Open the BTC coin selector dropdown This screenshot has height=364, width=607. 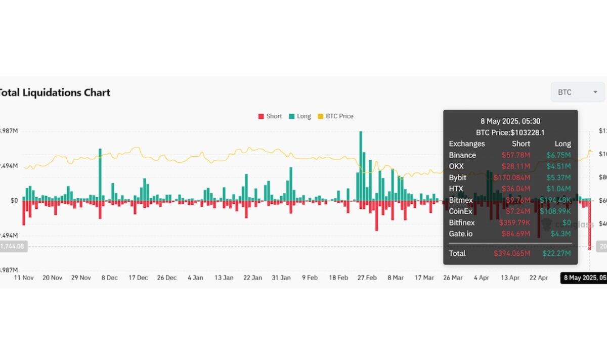pyautogui.click(x=577, y=92)
